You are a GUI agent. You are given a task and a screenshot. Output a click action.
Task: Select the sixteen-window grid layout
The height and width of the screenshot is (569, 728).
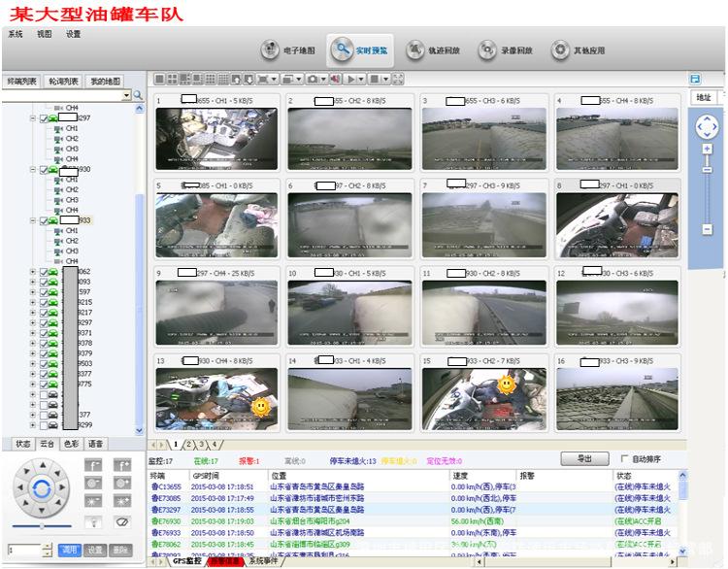pyautogui.click(x=223, y=79)
